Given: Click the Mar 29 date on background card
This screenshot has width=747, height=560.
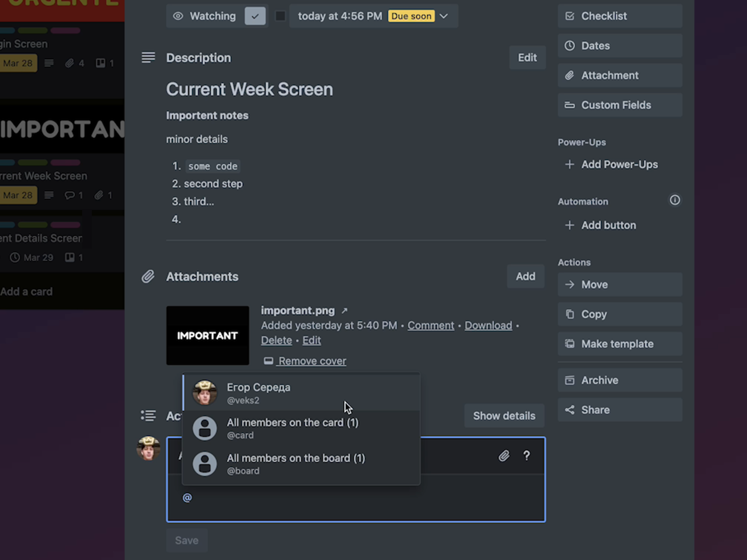Looking at the screenshot, I should pyautogui.click(x=32, y=258).
